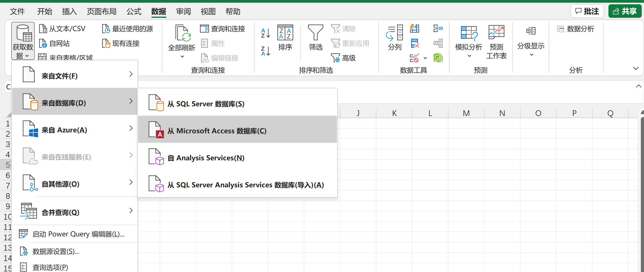
Task: Switch to the Review (审阅) tab
Action: coord(183,11)
